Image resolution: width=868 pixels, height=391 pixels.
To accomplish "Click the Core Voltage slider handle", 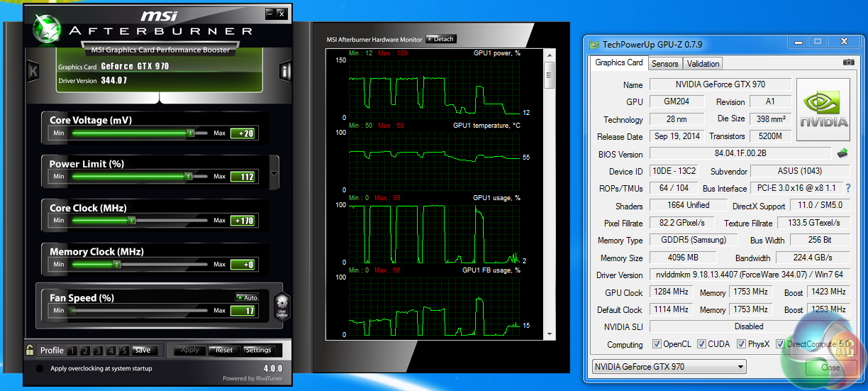I will pyautogui.click(x=190, y=133).
